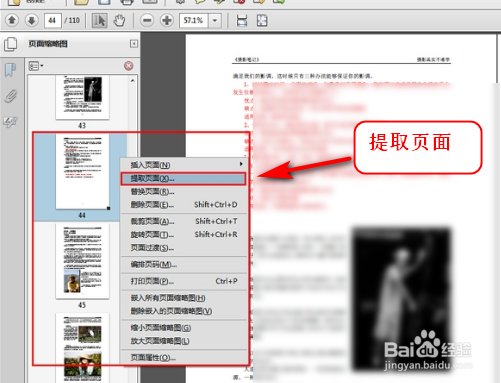This screenshot has width=501, height=383.
Task: Open the thumbnail panel options menu
Action: point(36,66)
